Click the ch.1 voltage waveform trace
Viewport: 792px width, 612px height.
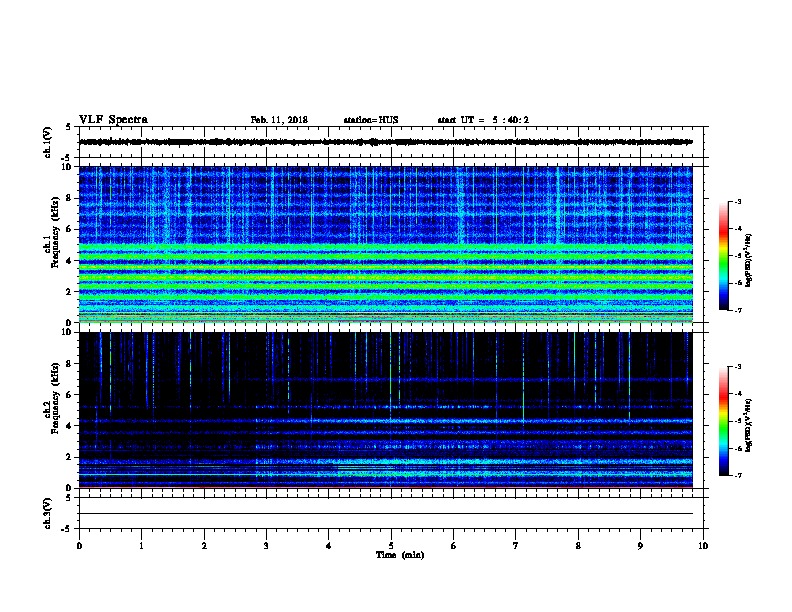(x=386, y=142)
